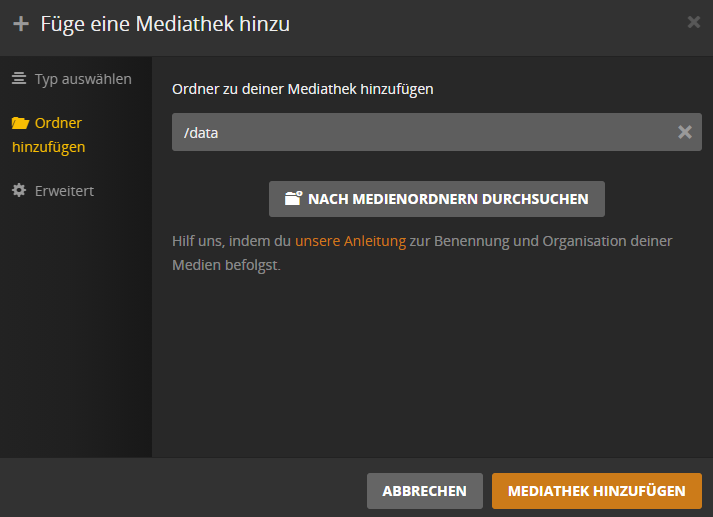The width and height of the screenshot is (713, 517).
Task: Click the list icon beside Typ auswählen
Action: (x=19, y=78)
